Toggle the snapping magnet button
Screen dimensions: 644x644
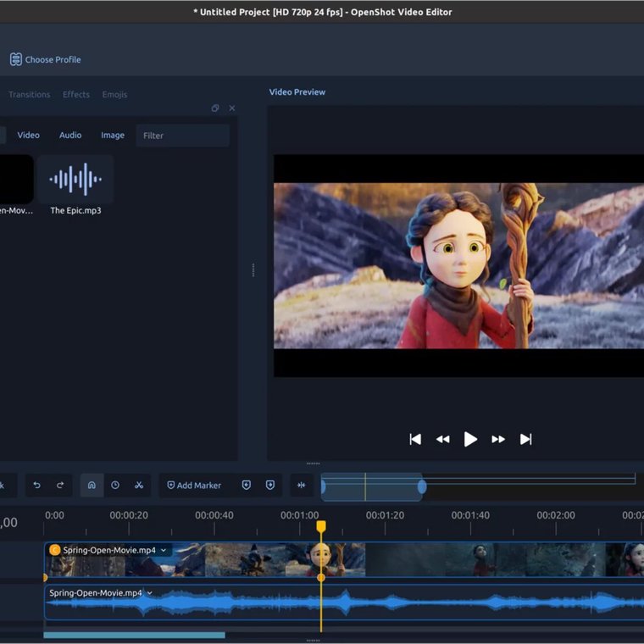[92, 485]
